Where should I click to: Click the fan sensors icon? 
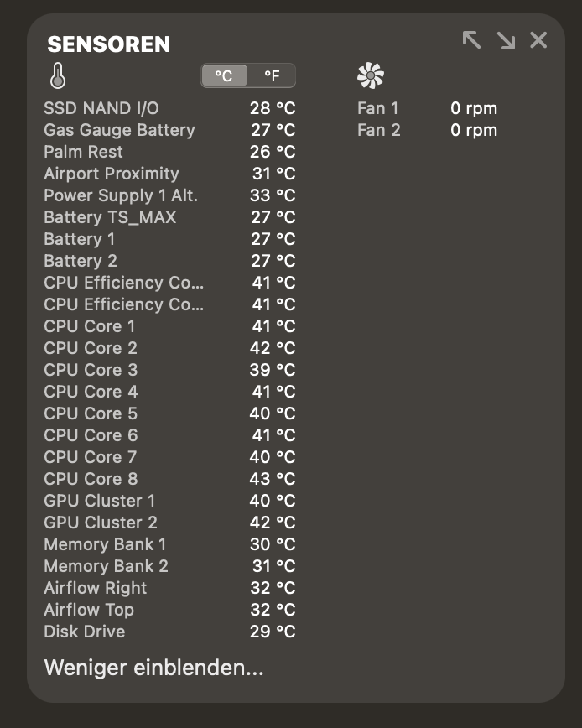point(371,75)
